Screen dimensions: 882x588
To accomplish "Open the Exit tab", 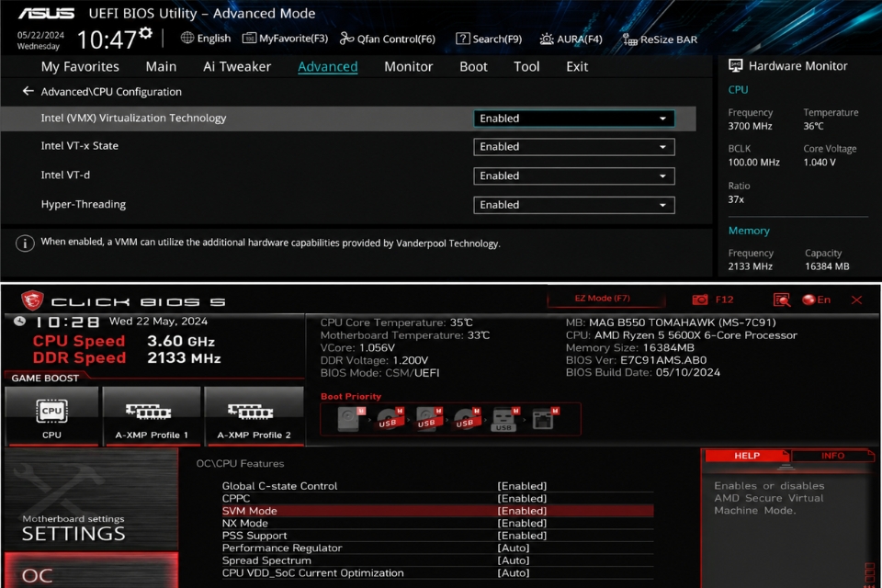I will tap(577, 66).
